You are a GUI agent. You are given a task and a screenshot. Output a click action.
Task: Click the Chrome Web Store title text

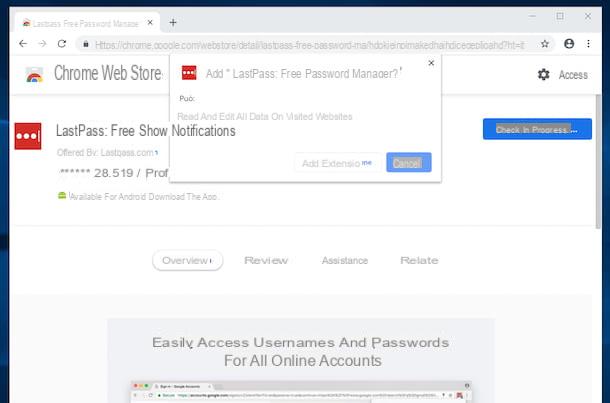pyautogui.click(x=108, y=73)
